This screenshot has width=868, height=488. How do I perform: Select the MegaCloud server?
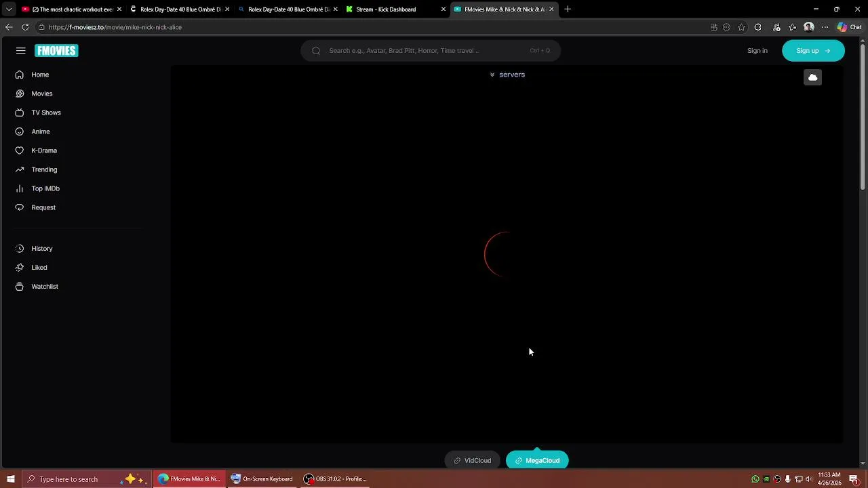click(537, 461)
